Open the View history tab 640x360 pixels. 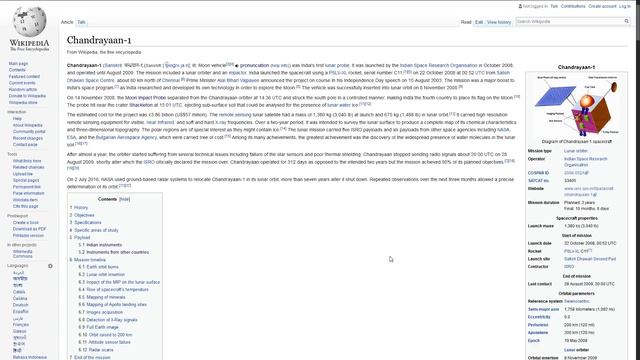pyautogui.click(x=499, y=22)
